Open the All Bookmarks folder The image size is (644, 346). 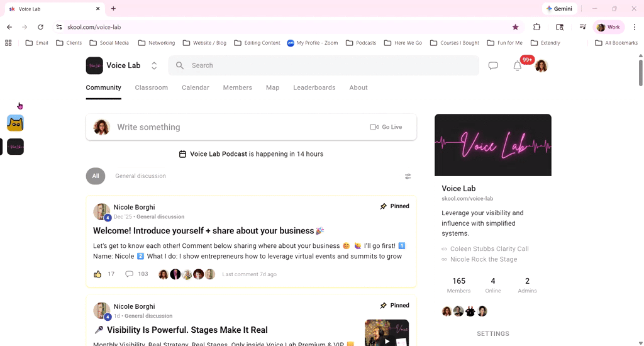(x=616, y=43)
